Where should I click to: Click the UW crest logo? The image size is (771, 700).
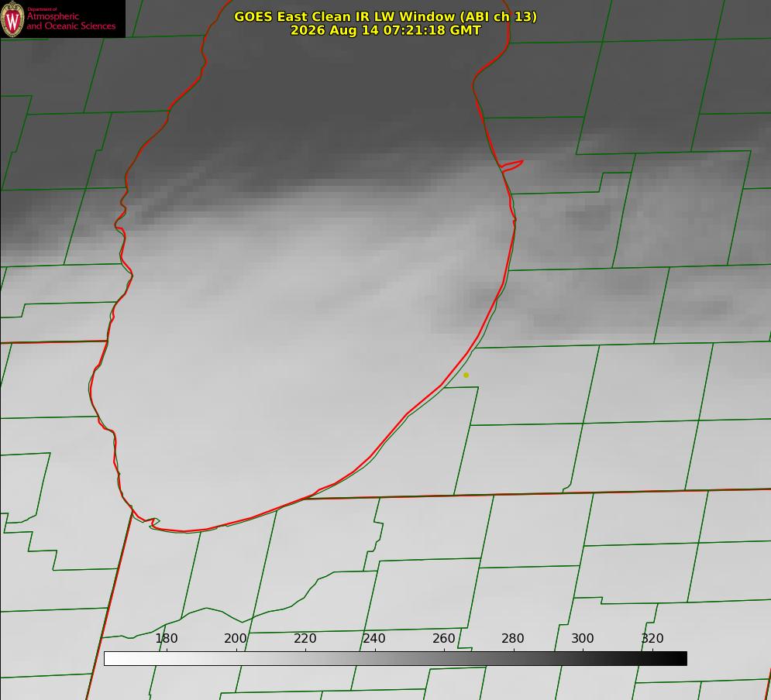pos(12,19)
